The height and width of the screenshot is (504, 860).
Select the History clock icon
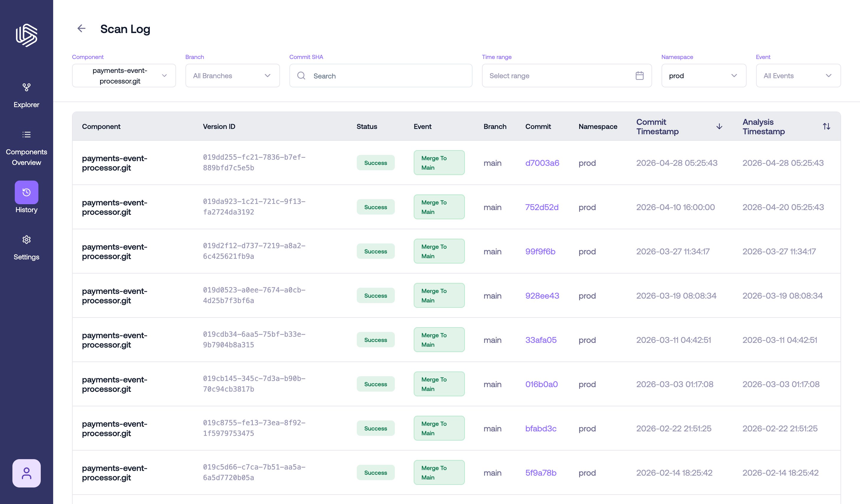(x=26, y=192)
